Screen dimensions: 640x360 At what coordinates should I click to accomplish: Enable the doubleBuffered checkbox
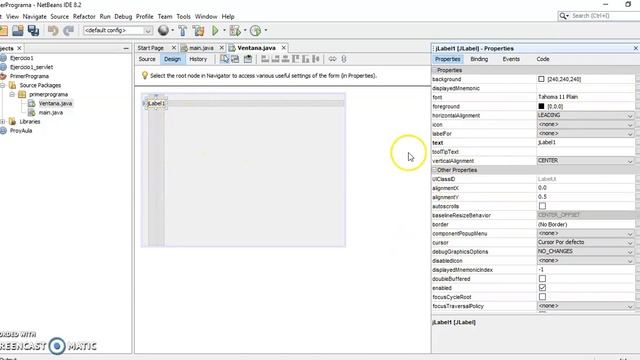click(x=542, y=279)
